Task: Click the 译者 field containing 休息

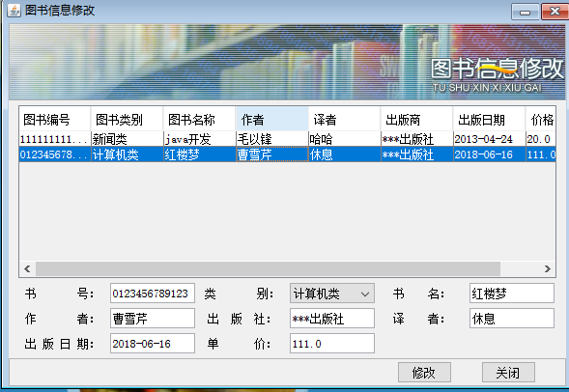Action: coord(512,319)
